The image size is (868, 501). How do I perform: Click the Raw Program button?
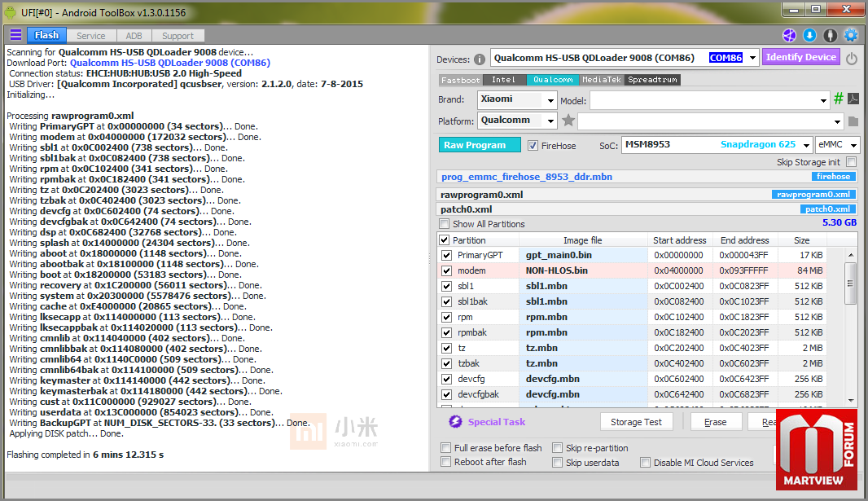pos(480,144)
